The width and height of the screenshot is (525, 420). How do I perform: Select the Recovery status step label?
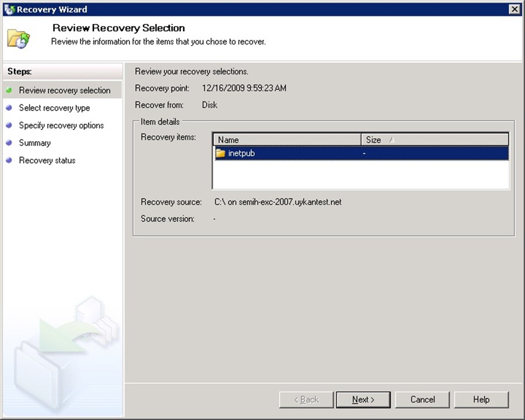coord(47,160)
